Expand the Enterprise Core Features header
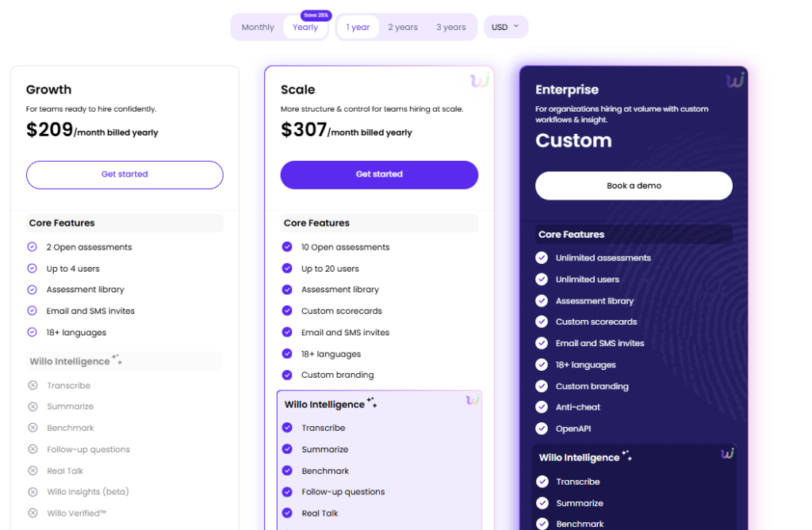Image resolution: width=812 pixels, height=530 pixels. click(634, 234)
